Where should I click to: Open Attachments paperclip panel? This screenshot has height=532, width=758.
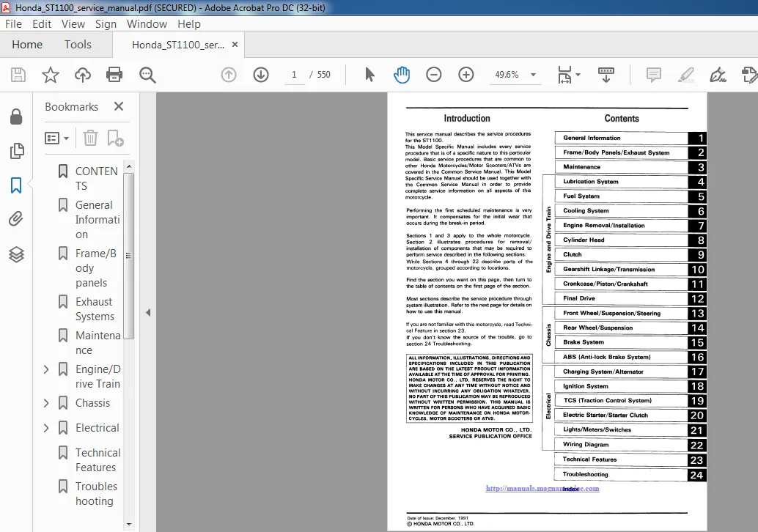pyautogui.click(x=16, y=219)
